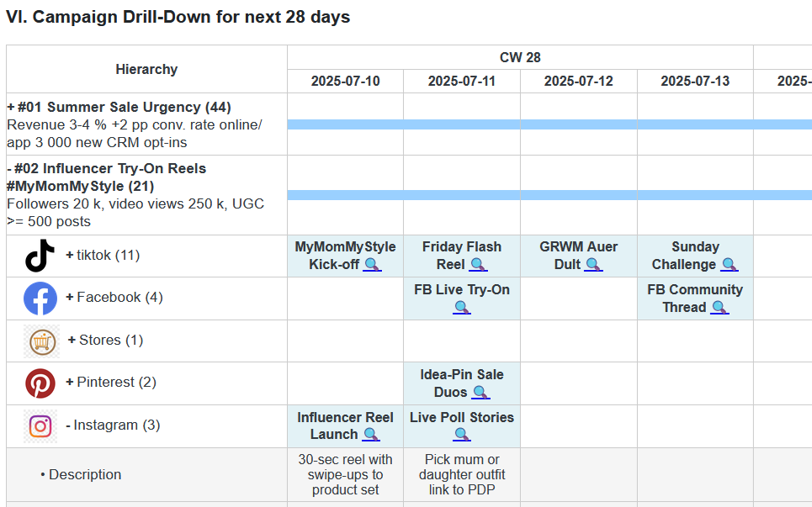Open magnifier for Friday Flash Reel
The width and height of the screenshot is (812, 507).
point(478,265)
